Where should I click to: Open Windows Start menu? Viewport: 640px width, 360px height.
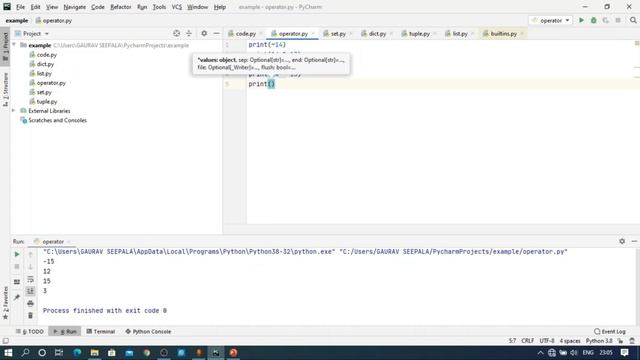click(x=8, y=353)
